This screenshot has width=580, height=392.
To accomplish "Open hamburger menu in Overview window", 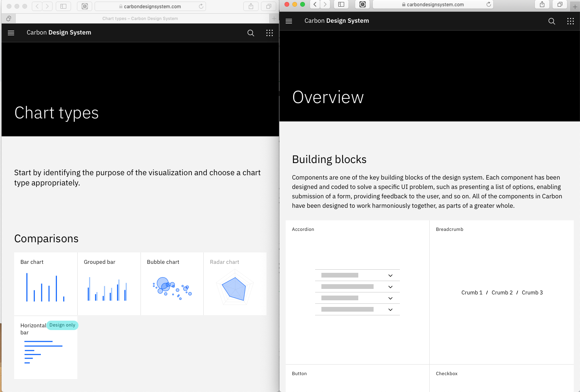I will point(289,21).
